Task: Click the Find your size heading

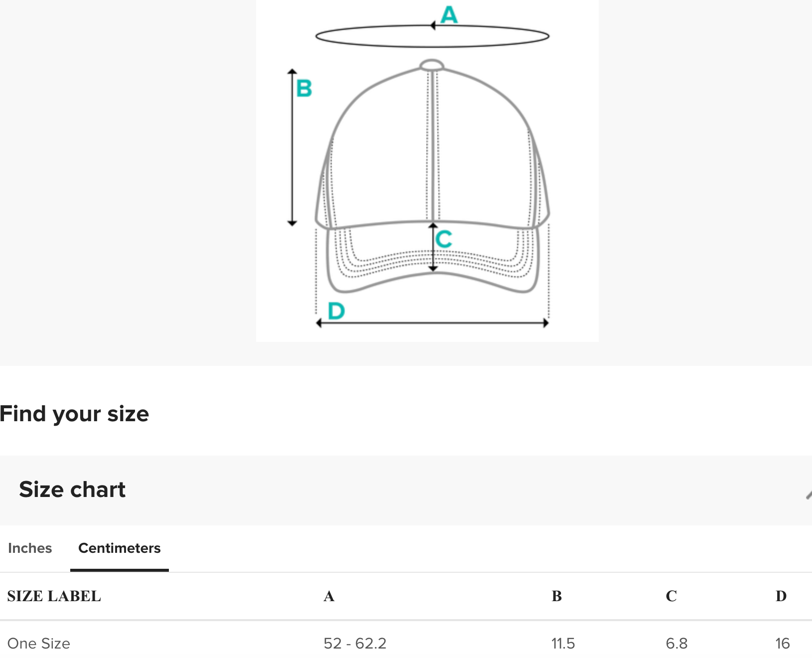Action: pyautogui.click(x=74, y=414)
